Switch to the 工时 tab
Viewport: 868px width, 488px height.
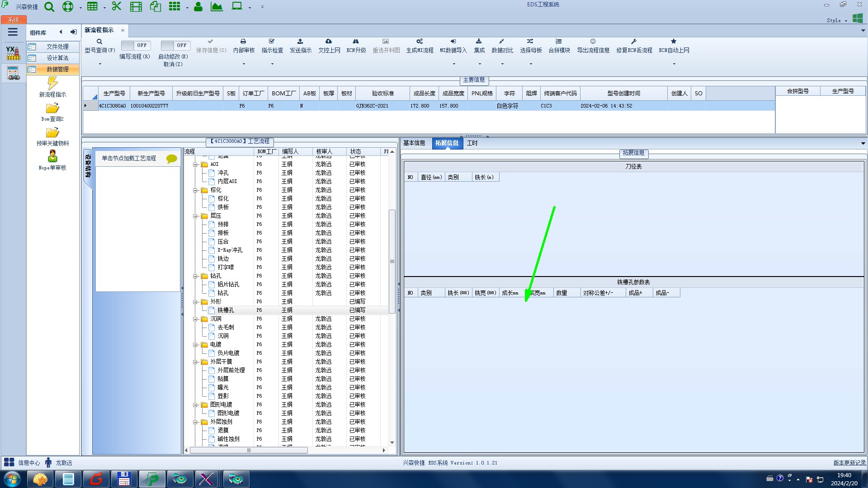[472, 143]
